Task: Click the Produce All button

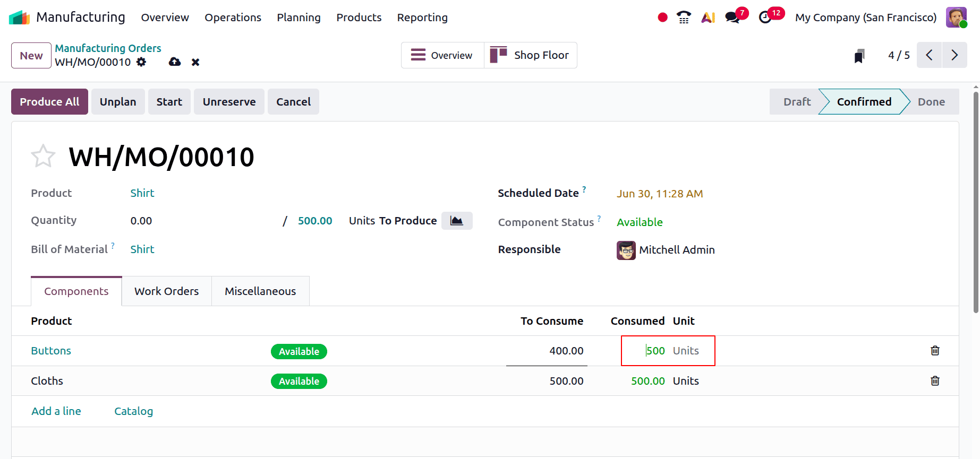Action: point(49,102)
